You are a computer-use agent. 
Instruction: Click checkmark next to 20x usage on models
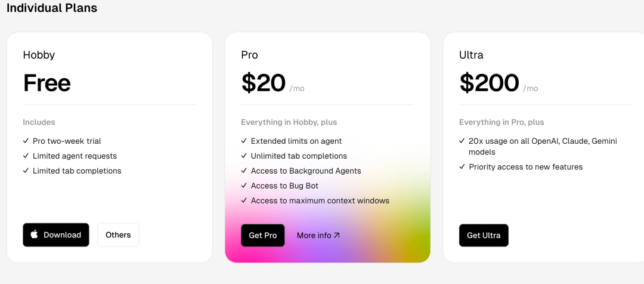pos(462,141)
